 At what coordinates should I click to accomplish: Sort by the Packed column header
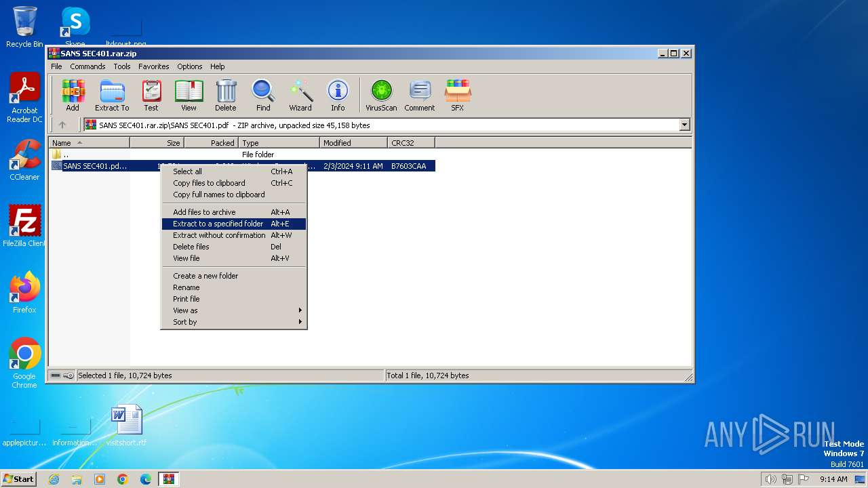coord(211,143)
